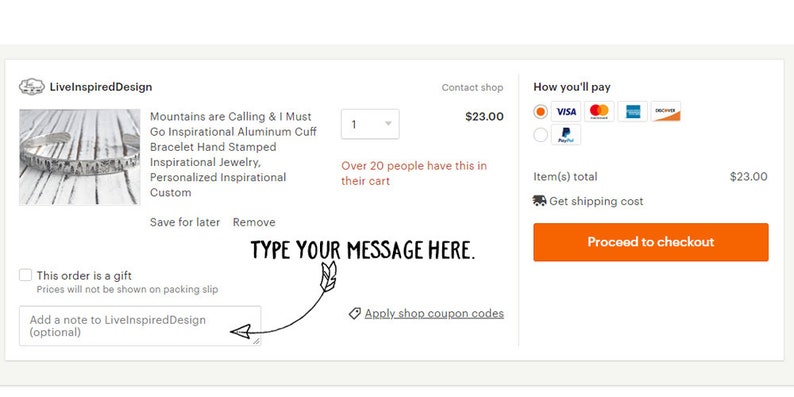Screen dimensions: 794x397
Task: Click the American Express card icon
Action: point(632,111)
